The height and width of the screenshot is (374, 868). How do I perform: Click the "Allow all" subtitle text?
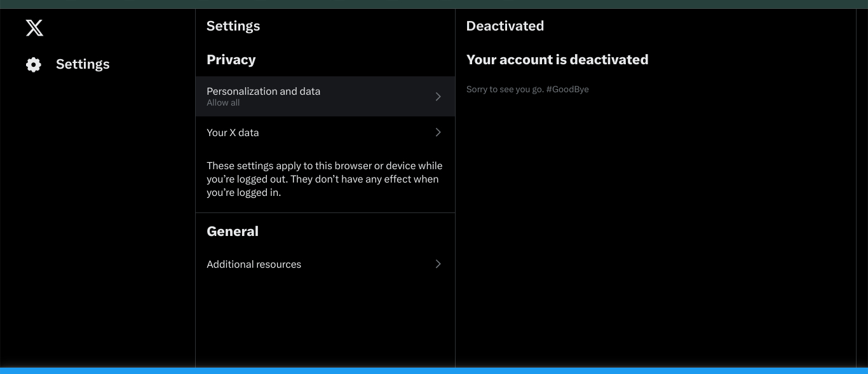pos(223,103)
